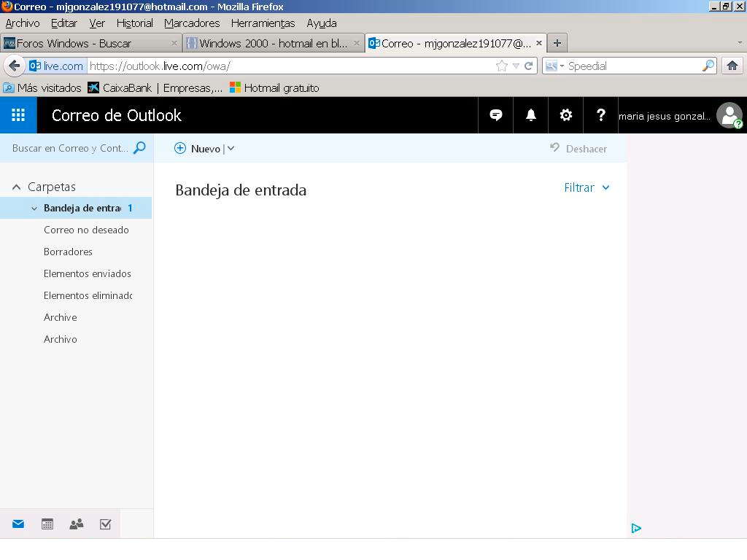Image resolution: width=747 pixels, height=560 pixels.
Task: Select the Archivo folder
Action: (x=60, y=340)
